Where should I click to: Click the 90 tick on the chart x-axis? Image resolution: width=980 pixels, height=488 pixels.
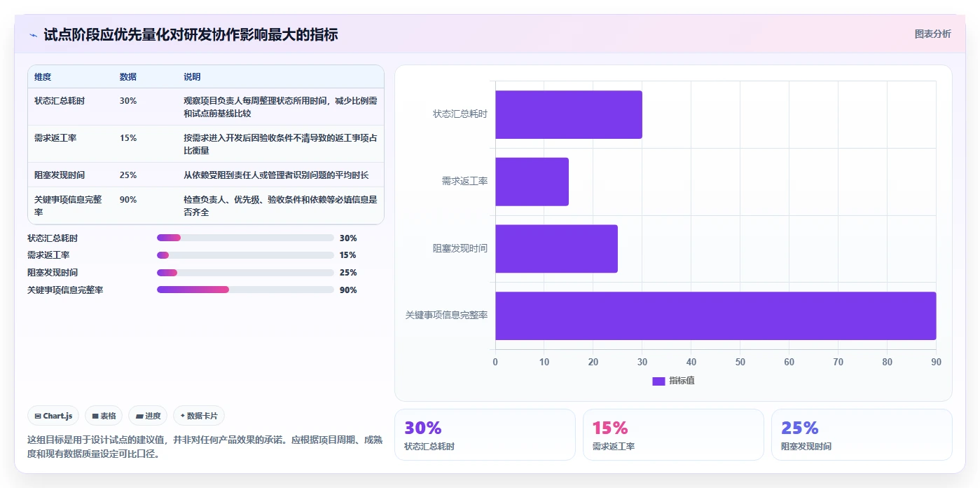(x=937, y=362)
